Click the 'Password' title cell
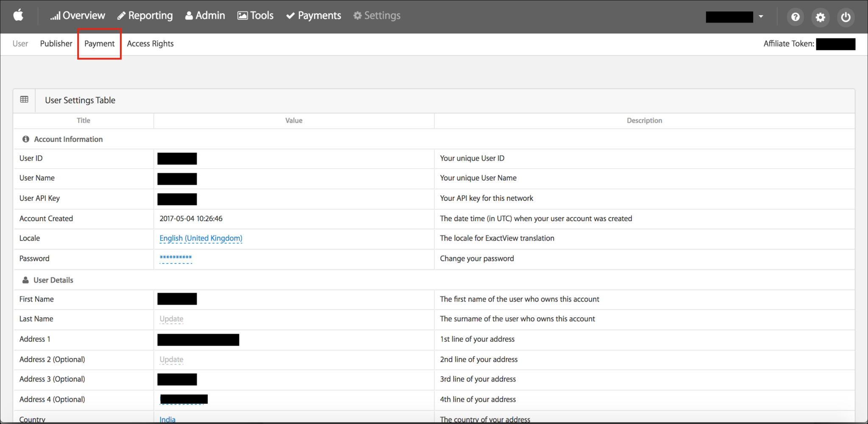The height and width of the screenshot is (424, 868). pyautogui.click(x=34, y=258)
